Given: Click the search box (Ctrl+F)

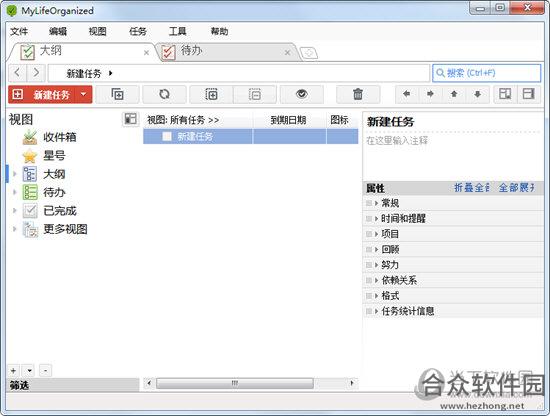Looking at the screenshot, I should (x=487, y=73).
